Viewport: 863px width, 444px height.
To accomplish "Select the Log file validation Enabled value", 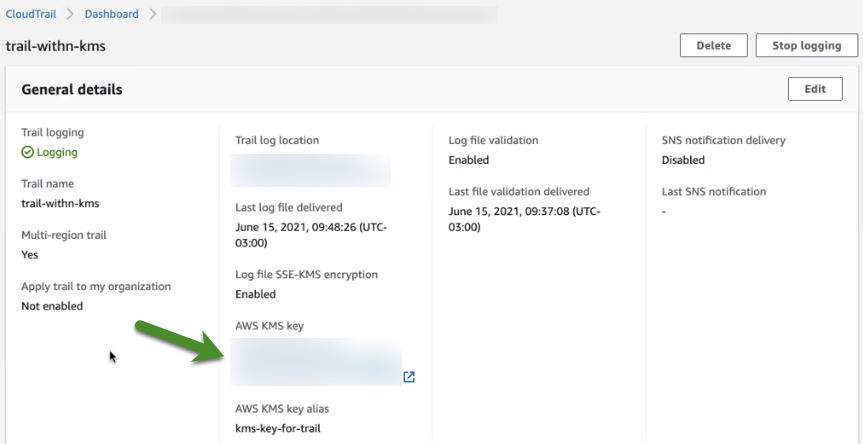I will pos(468,160).
